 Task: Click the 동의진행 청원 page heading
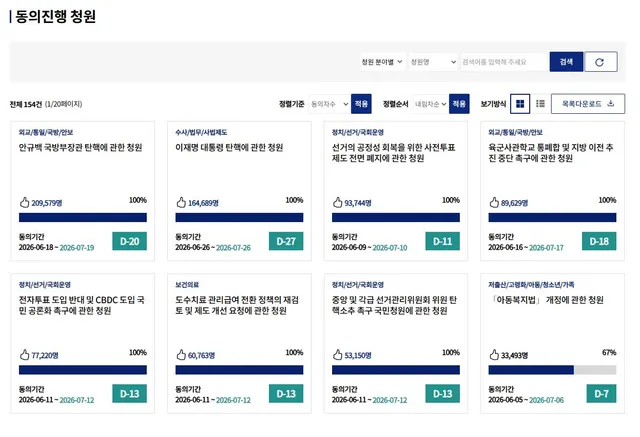(x=56, y=17)
